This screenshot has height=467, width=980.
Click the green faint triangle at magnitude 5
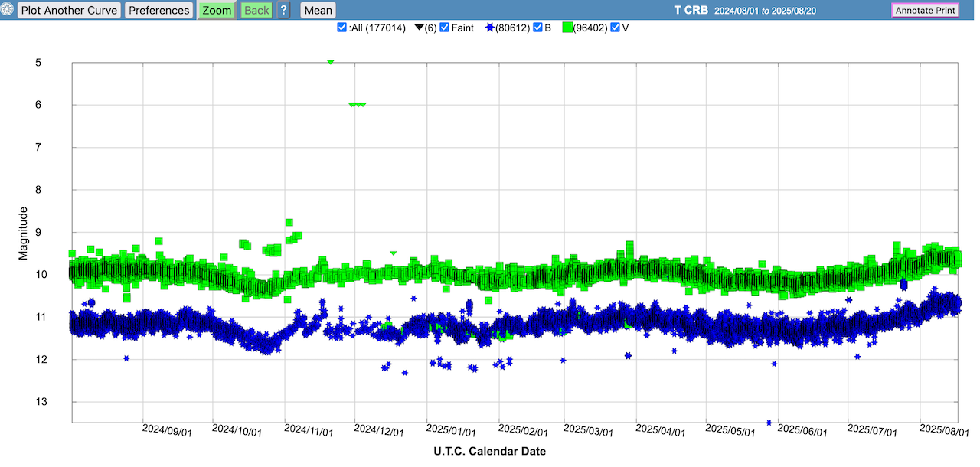(x=330, y=61)
